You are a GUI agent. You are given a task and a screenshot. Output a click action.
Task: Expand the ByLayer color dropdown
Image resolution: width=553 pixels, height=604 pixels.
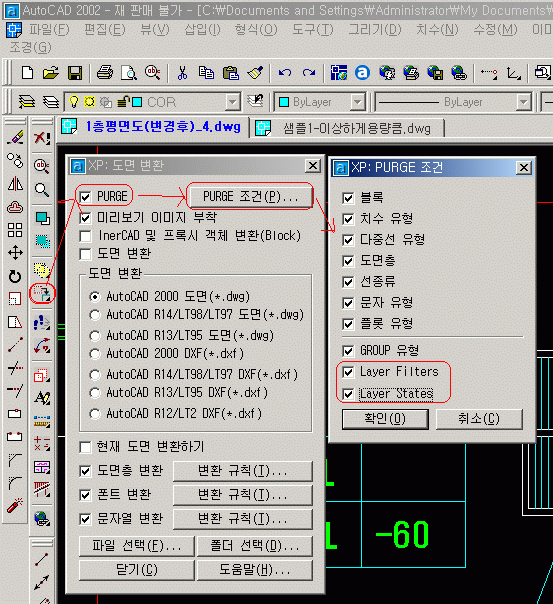(x=358, y=102)
